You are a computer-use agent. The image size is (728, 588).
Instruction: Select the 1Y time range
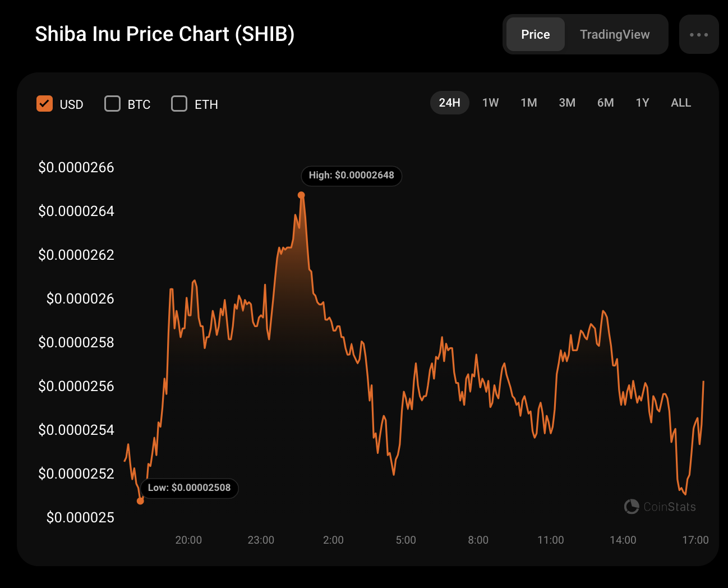click(642, 103)
